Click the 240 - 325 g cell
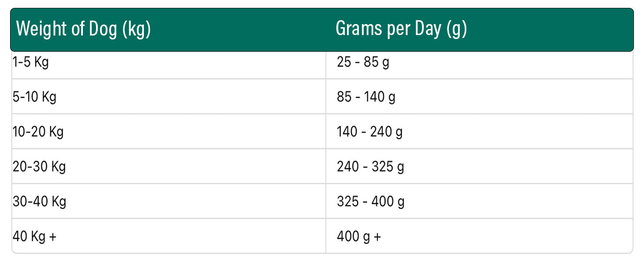 pos(479,166)
